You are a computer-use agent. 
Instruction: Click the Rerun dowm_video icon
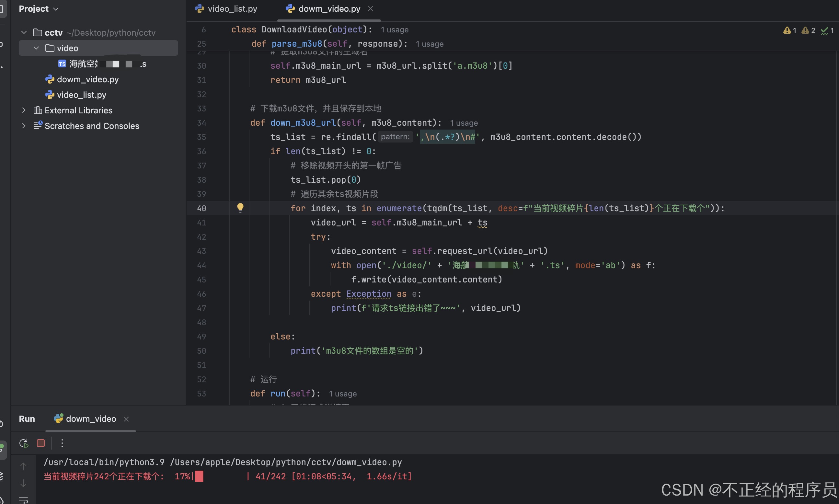[x=24, y=443]
